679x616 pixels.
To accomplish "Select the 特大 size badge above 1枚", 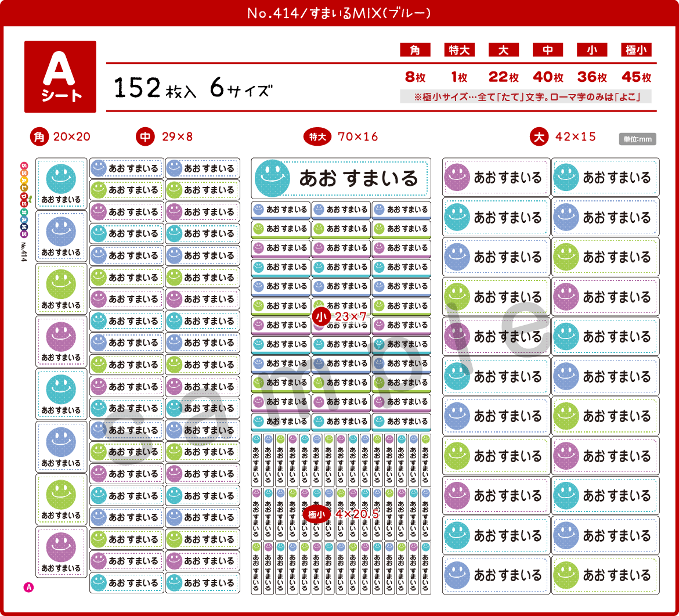I will (x=459, y=50).
